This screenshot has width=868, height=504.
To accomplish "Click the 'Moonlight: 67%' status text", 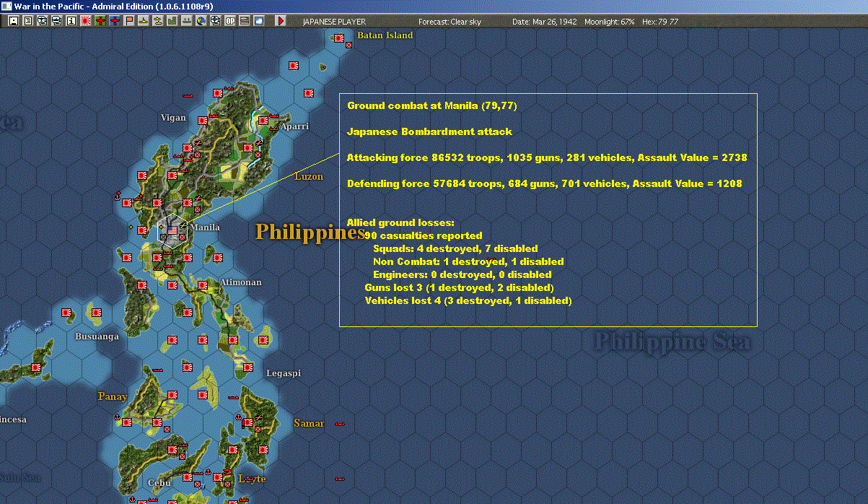I will [610, 22].
